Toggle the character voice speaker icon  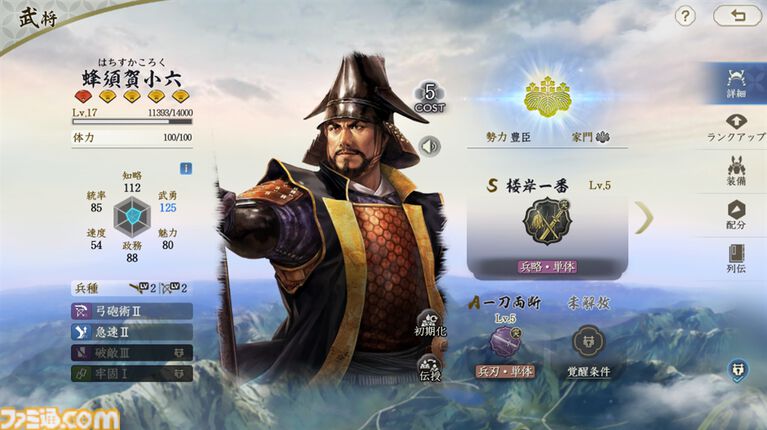pyautogui.click(x=429, y=146)
